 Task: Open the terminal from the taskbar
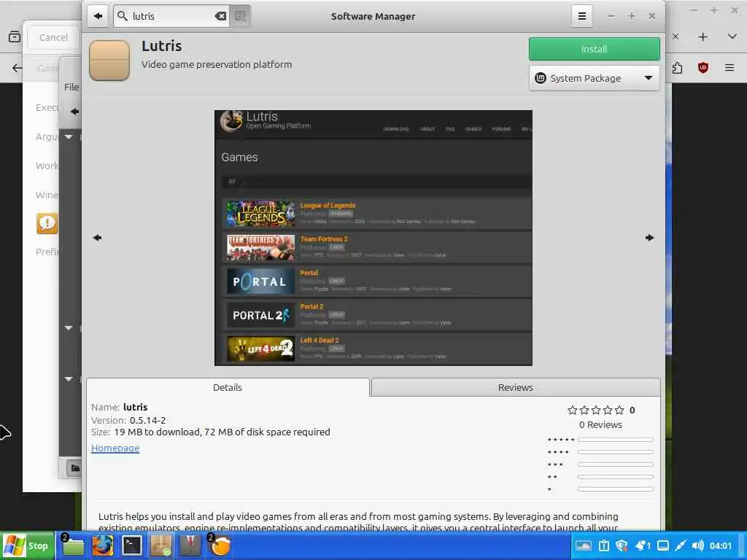click(132, 545)
